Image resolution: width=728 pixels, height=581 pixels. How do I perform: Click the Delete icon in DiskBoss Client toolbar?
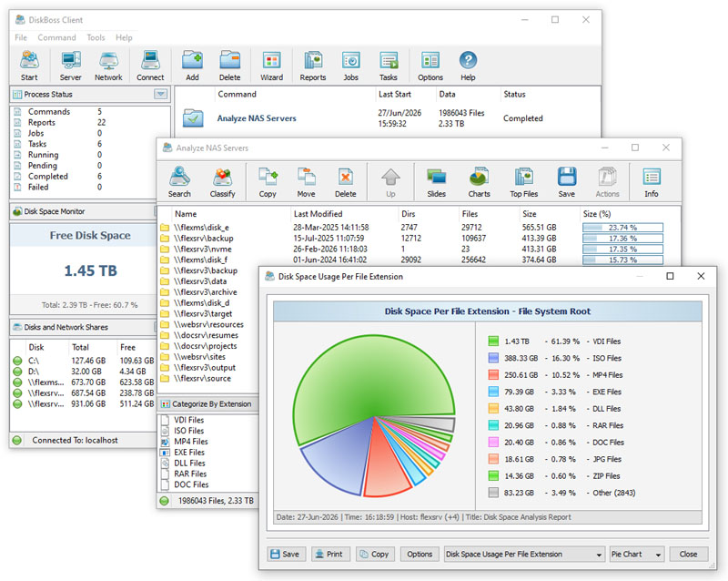(230, 66)
